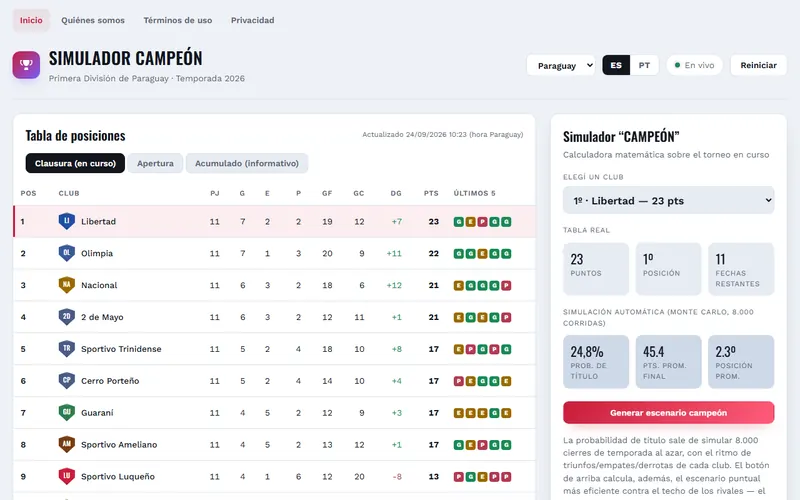The height and width of the screenshot is (500, 800).
Task: Click the Olimpia team name
Action: (x=97, y=253)
